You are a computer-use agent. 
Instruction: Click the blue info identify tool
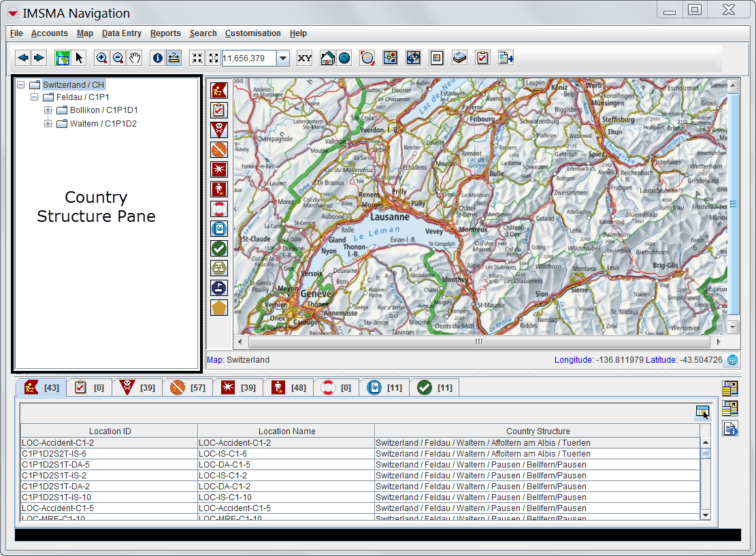coord(158,58)
